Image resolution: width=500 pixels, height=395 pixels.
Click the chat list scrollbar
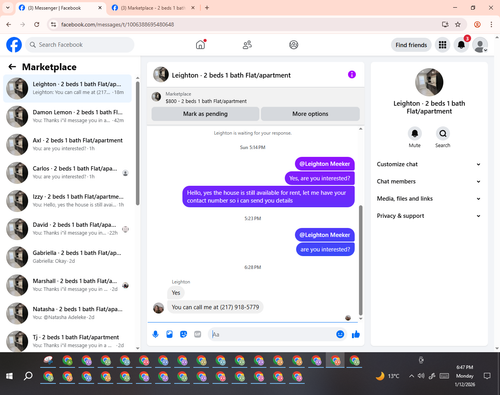pyautogui.click(x=137, y=143)
